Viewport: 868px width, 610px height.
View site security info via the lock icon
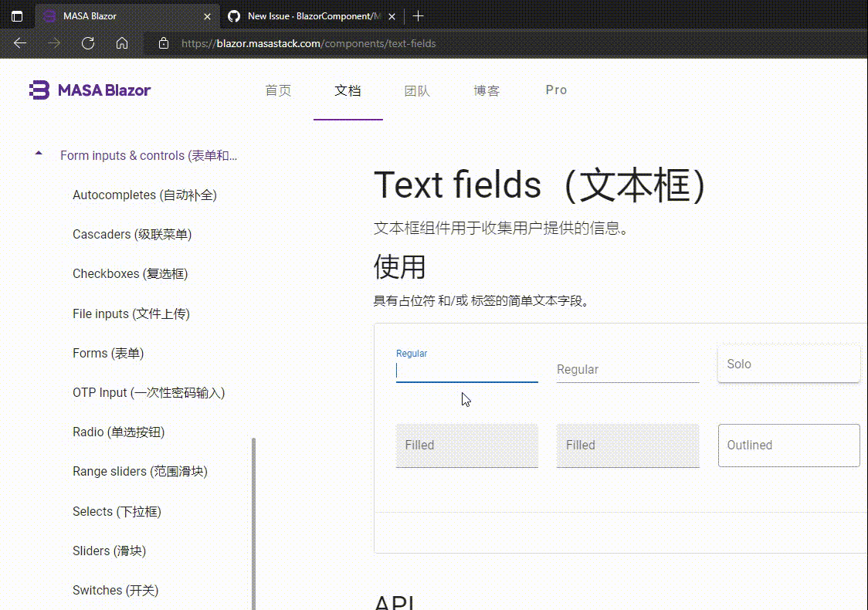(163, 43)
